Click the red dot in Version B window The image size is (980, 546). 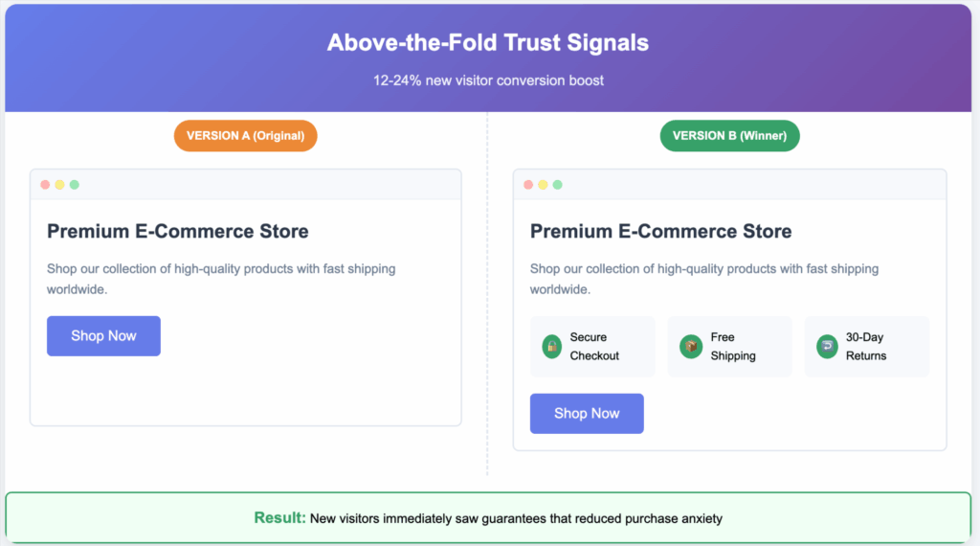click(528, 185)
